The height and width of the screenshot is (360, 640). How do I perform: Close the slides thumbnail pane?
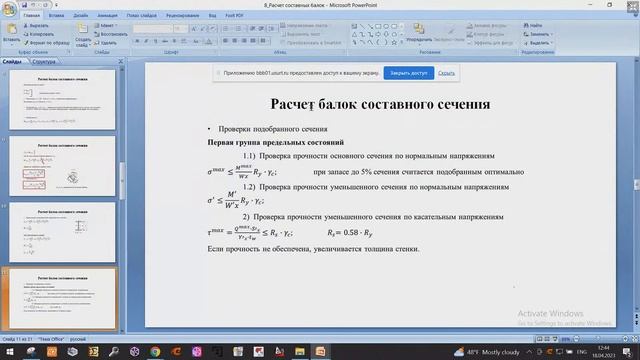point(120,62)
